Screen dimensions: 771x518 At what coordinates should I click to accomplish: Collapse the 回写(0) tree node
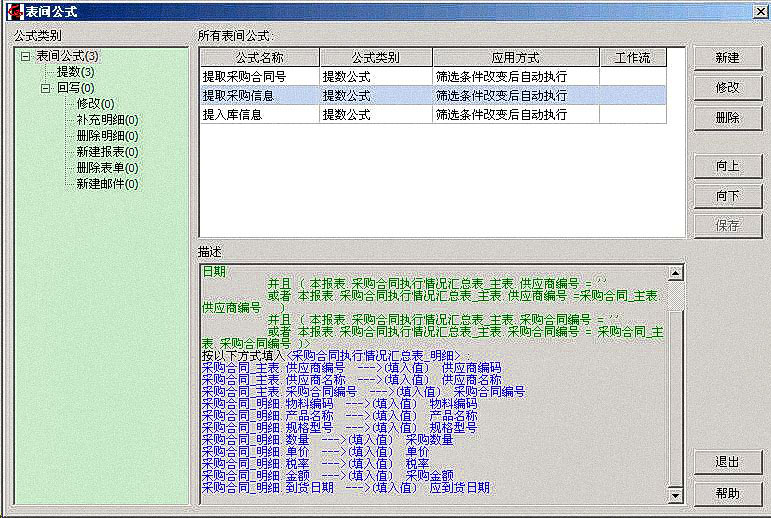pyautogui.click(x=46, y=89)
